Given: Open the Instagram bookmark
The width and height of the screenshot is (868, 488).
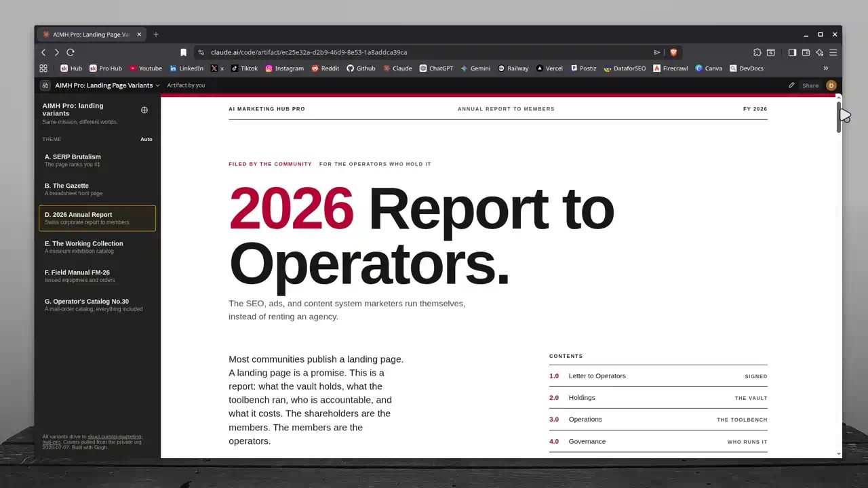Looking at the screenshot, I should (284, 68).
